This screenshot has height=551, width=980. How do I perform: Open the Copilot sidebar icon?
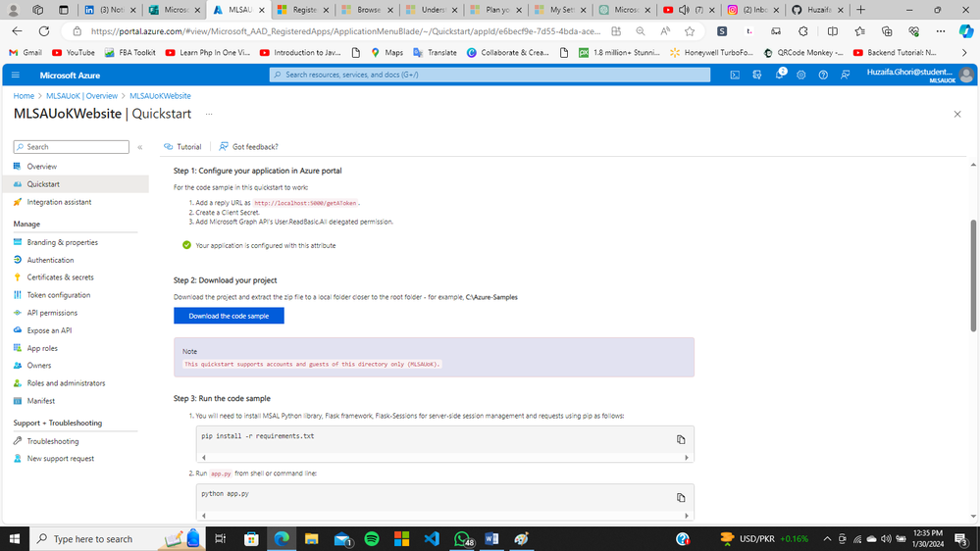pos(966,31)
